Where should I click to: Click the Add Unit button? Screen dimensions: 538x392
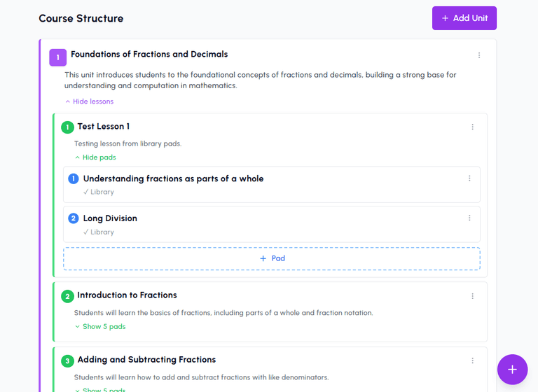pyautogui.click(x=464, y=18)
